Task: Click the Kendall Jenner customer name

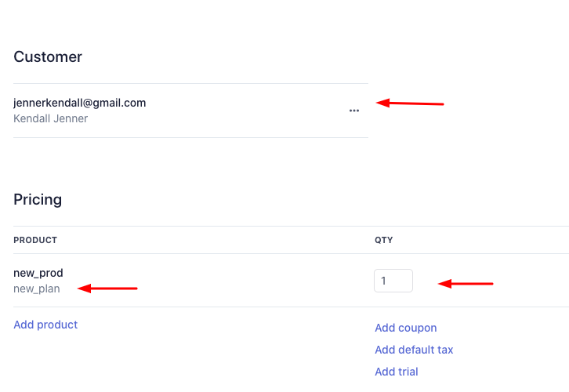Action: click(x=50, y=119)
